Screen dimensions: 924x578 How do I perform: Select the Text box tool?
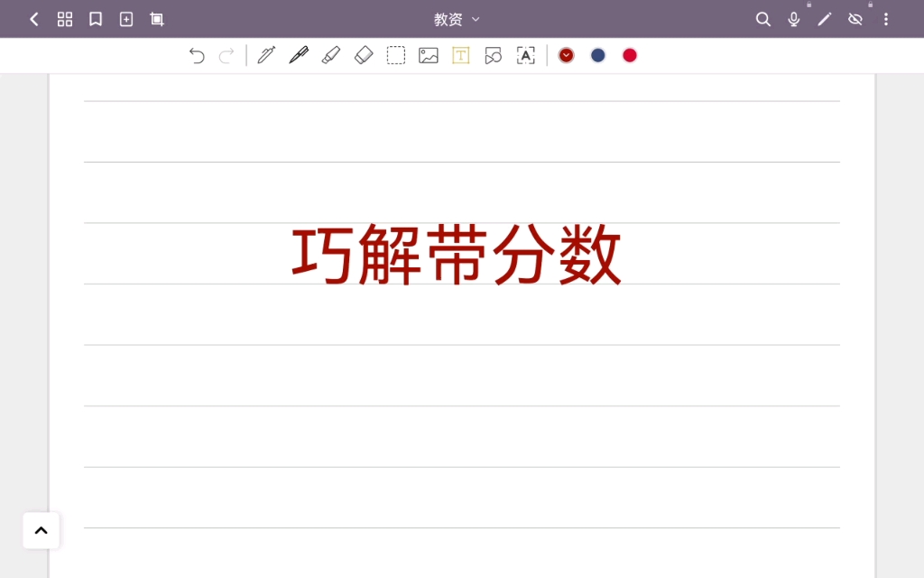[461, 55]
